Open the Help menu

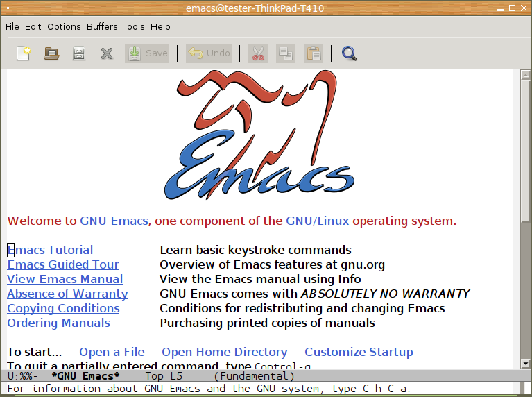(x=160, y=26)
